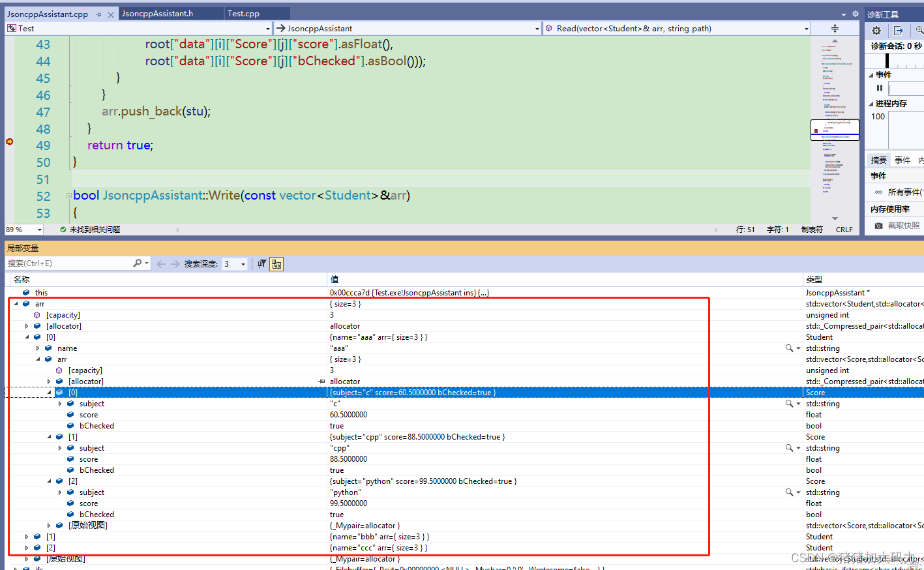Screen dimensions: 924x570
Task: Select the 事件 diagnostics tab
Action: tap(902, 160)
